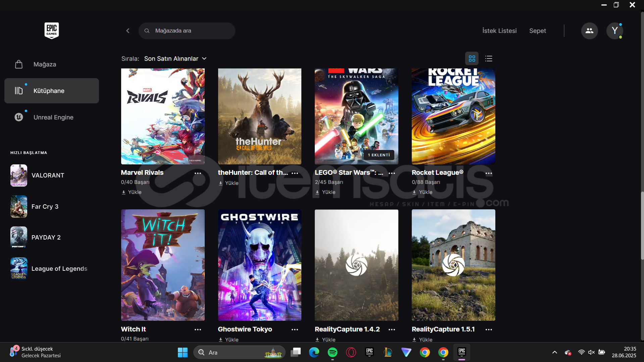
Task: Focus the Mağazada ara search field
Action: click(187, 31)
